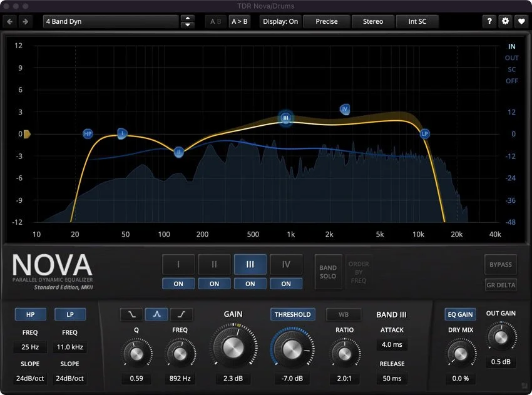Screen dimensions: 532x395
Task: Select band IV tab
Action: [286, 264]
